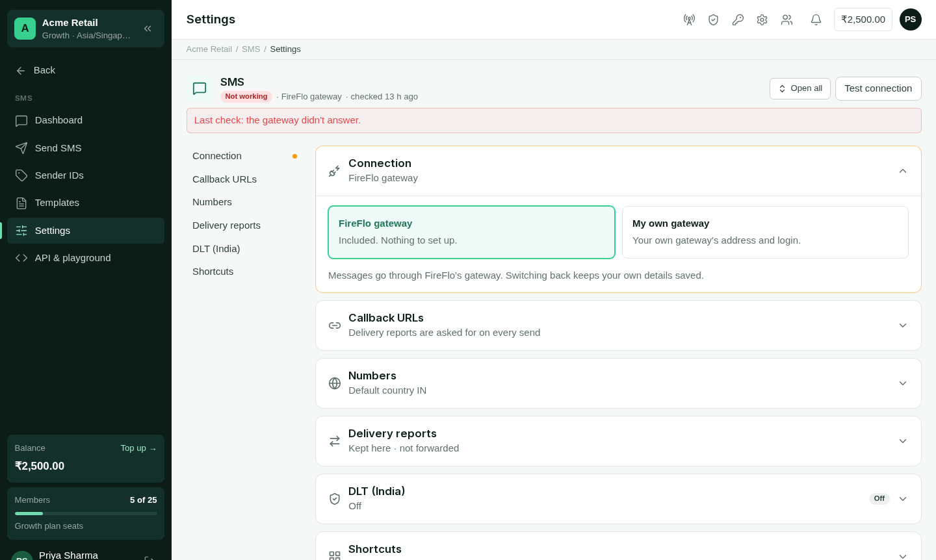Open Templates in the sidebar
The width and height of the screenshot is (936, 560).
click(x=86, y=203)
